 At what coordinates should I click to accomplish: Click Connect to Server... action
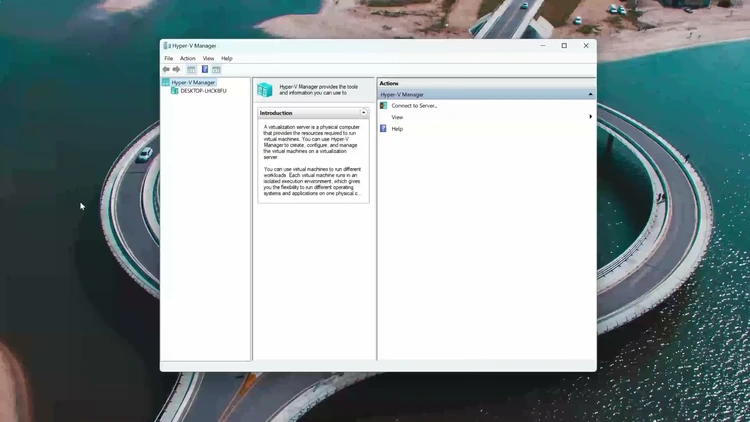coord(414,106)
